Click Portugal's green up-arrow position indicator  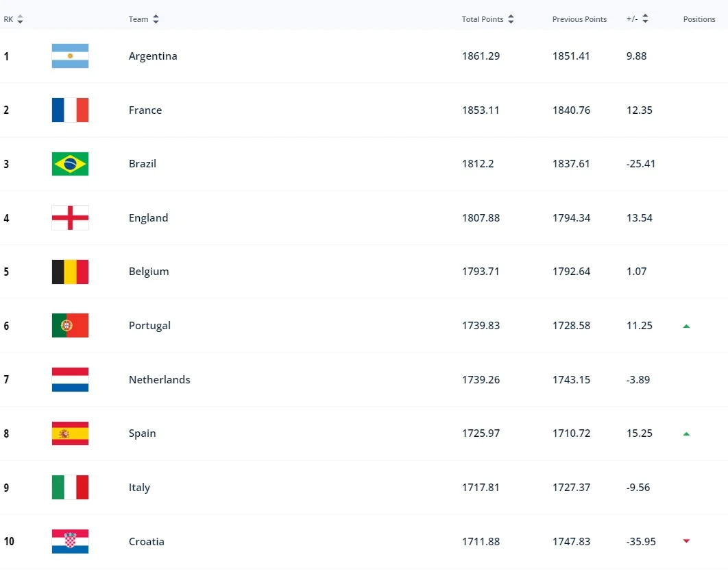pos(686,326)
